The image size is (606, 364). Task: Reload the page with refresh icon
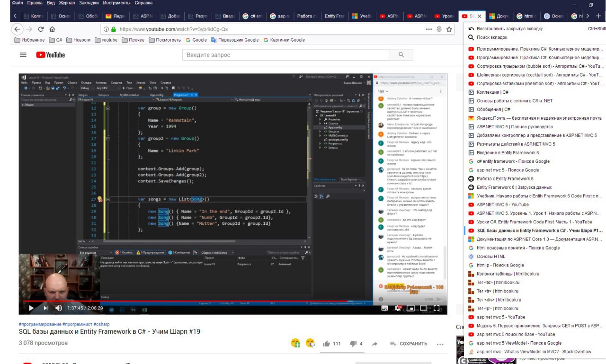[41, 29]
